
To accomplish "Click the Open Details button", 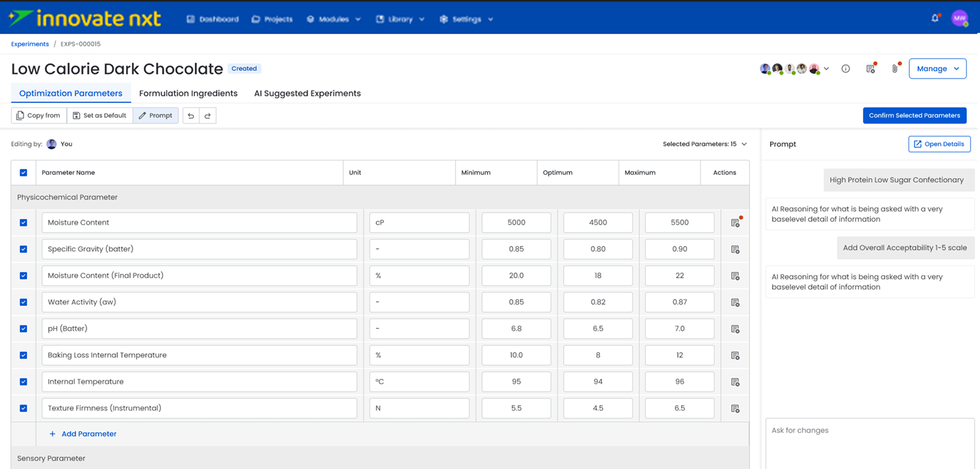I will (x=939, y=144).
